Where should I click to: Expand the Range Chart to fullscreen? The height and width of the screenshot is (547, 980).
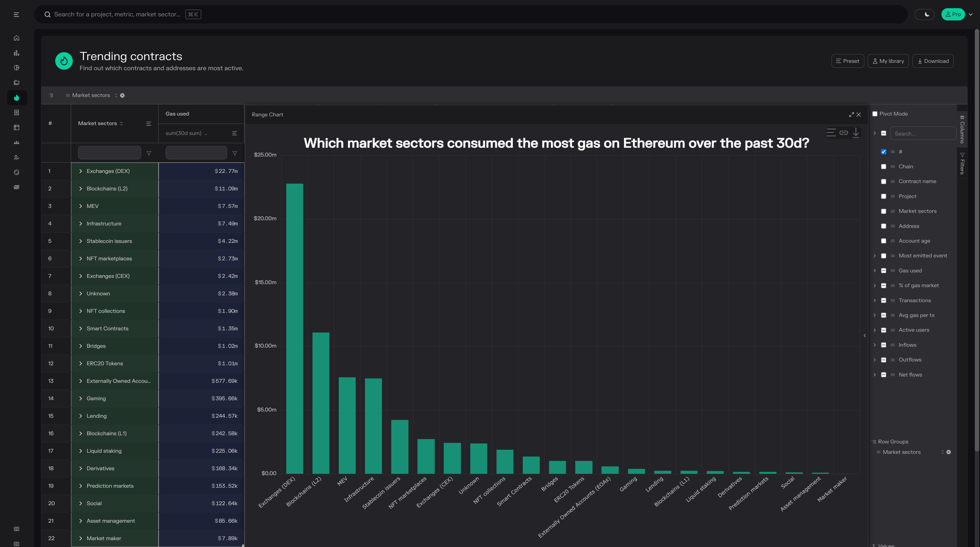coord(851,114)
